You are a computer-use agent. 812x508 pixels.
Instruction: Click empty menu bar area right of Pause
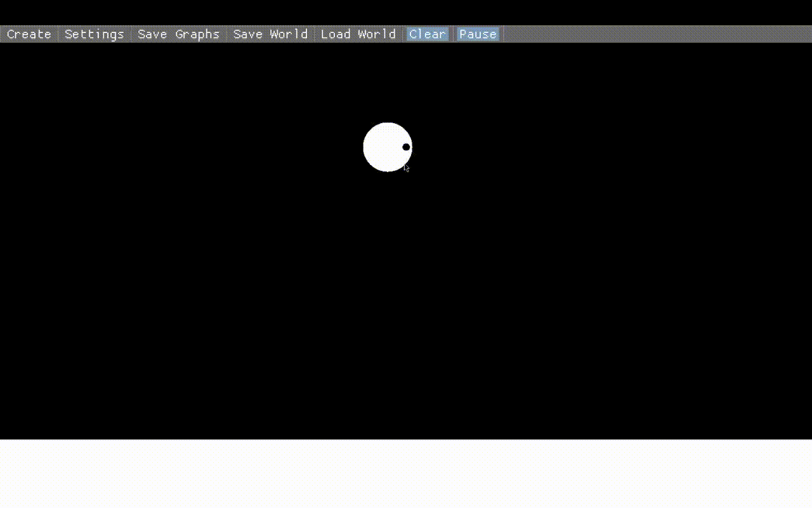653,34
